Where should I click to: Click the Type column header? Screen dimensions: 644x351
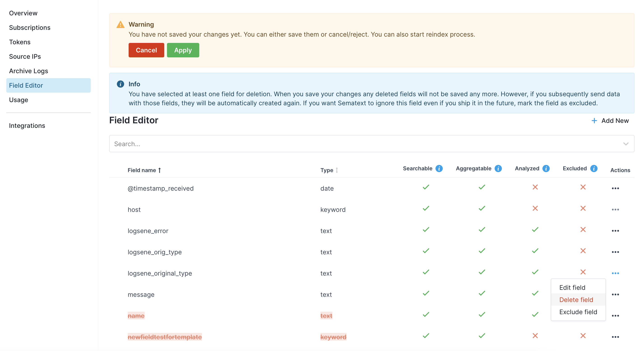(327, 170)
